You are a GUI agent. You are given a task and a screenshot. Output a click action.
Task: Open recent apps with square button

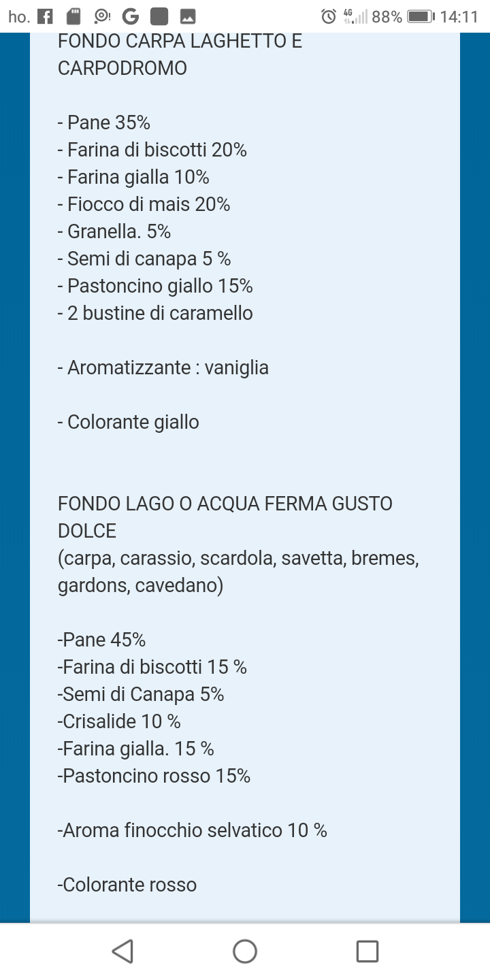click(367, 951)
